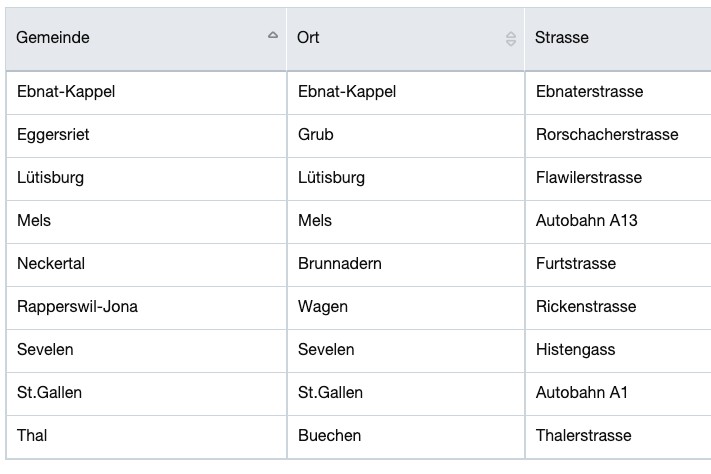Click the Autobahn A13 cell
The image size is (711, 474).
618,222
